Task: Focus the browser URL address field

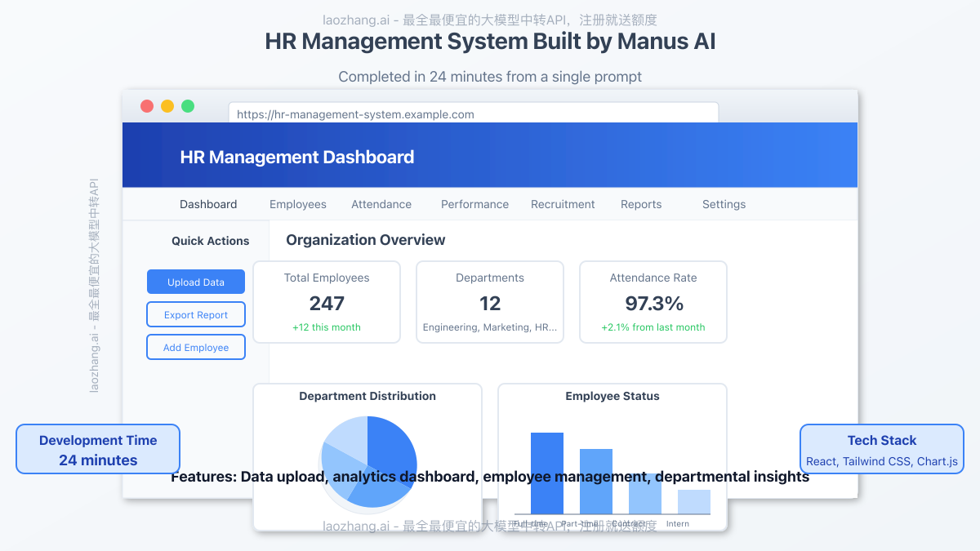Action: (x=474, y=113)
